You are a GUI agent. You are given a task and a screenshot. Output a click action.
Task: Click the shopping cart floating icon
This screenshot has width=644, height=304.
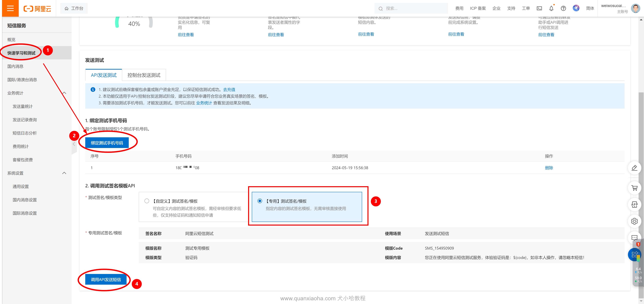634,188
